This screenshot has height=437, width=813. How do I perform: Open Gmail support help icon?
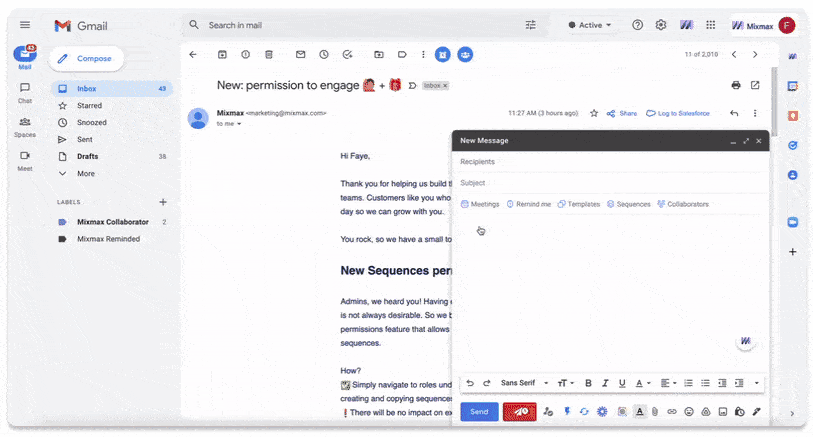(x=637, y=25)
